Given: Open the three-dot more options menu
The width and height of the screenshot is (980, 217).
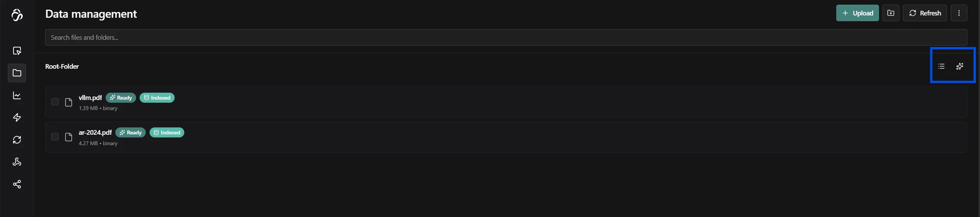Looking at the screenshot, I should click(959, 13).
